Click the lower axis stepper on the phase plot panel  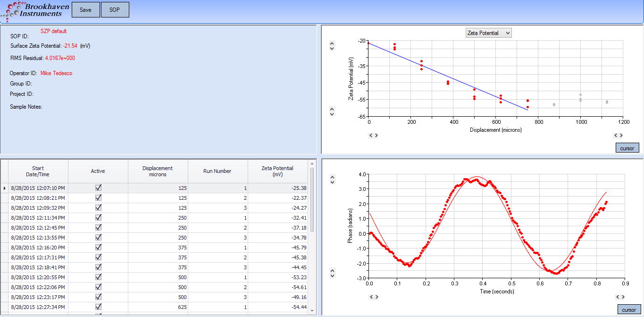[332, 273]
